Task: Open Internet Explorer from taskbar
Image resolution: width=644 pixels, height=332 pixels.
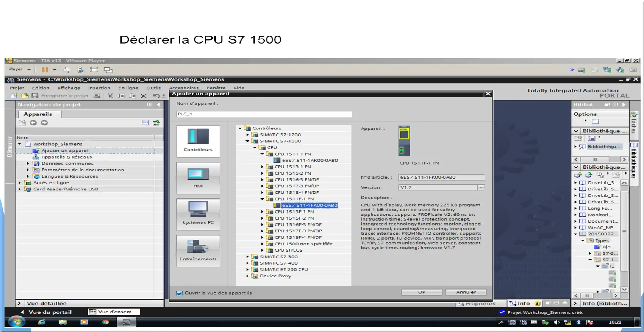Action: click(x=42, y=322)
